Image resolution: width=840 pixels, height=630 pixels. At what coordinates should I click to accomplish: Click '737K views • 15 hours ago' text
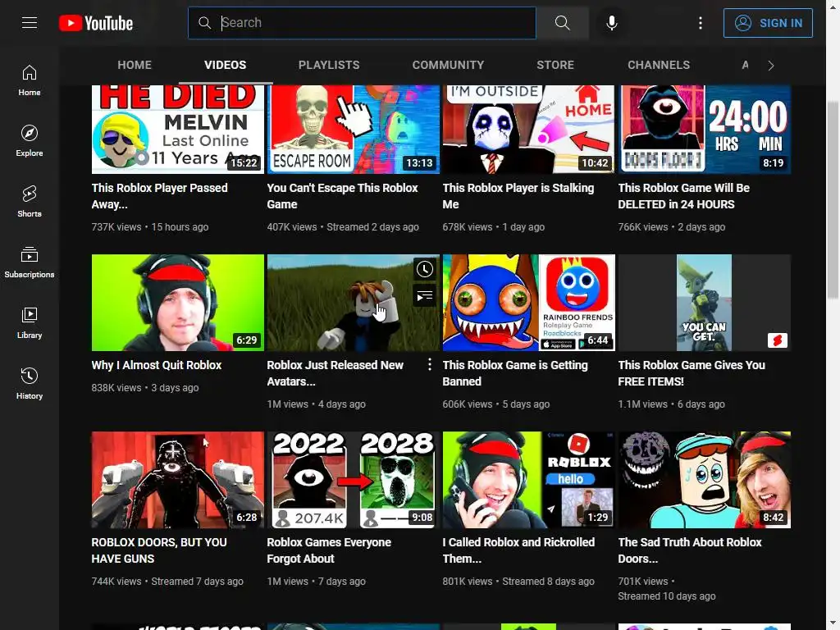click(x=150, y=227)
